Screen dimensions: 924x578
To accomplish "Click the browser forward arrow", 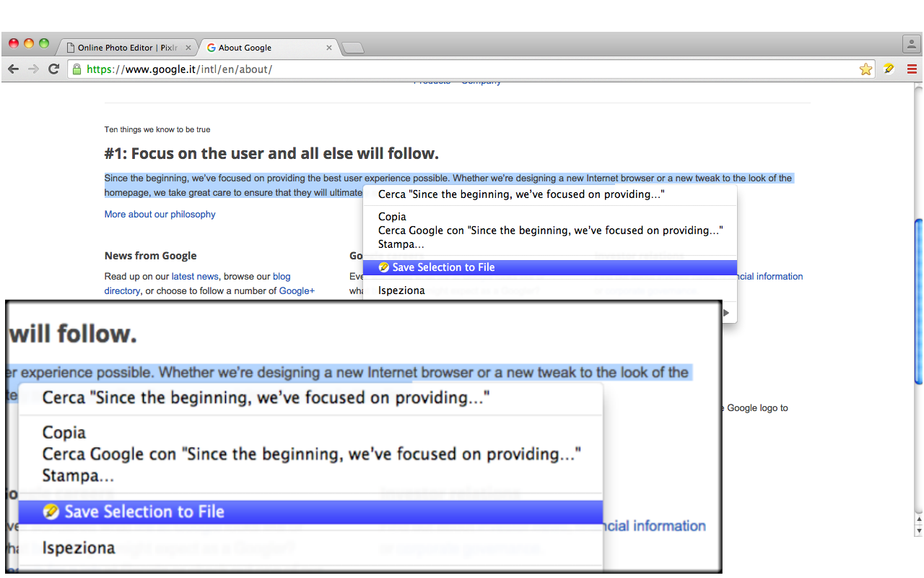I will pyautogui.click(x=33, y=69).
